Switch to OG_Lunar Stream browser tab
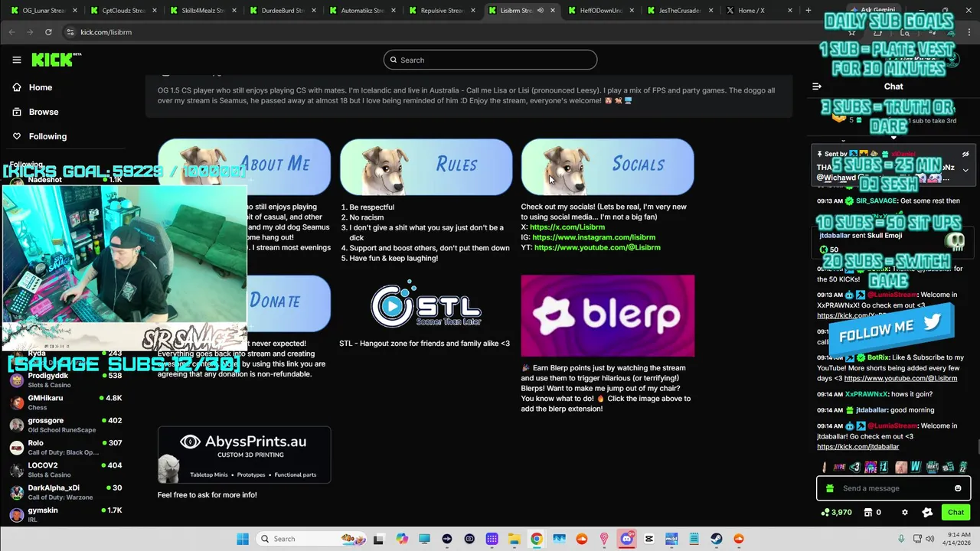 click(43, 11)
